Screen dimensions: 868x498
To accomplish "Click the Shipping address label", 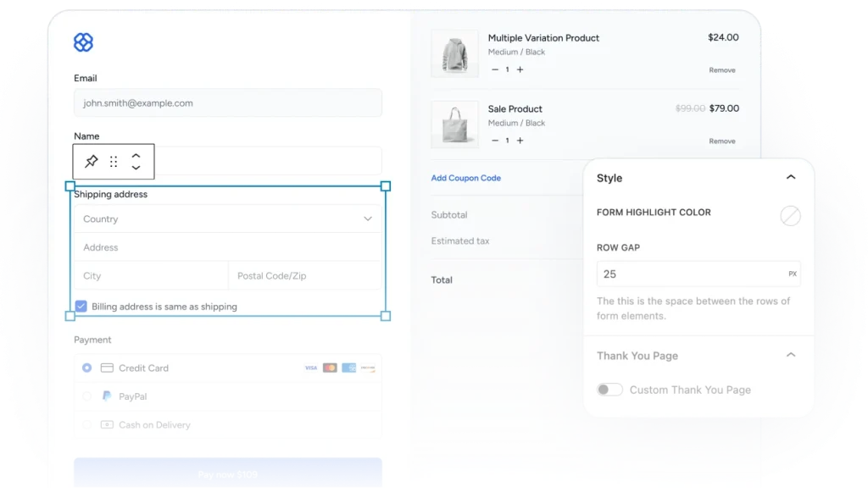I will (x=111, y=194).
